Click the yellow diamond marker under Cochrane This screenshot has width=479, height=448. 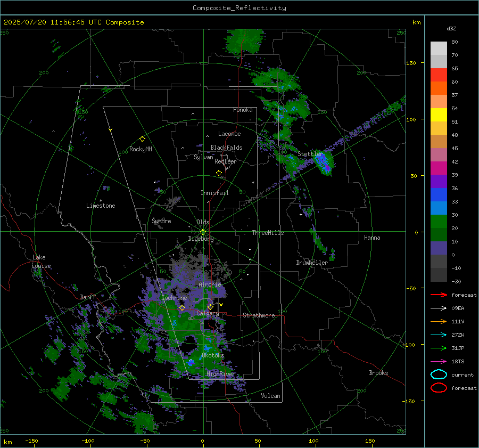[x=182, y=308]
